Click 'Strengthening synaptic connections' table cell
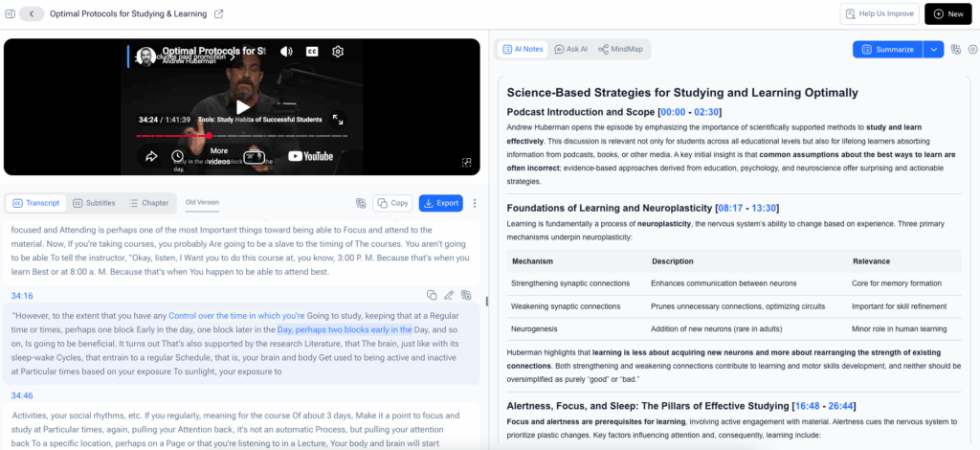Viewport: 980px width, 450px height. click(x=570, y=283)
